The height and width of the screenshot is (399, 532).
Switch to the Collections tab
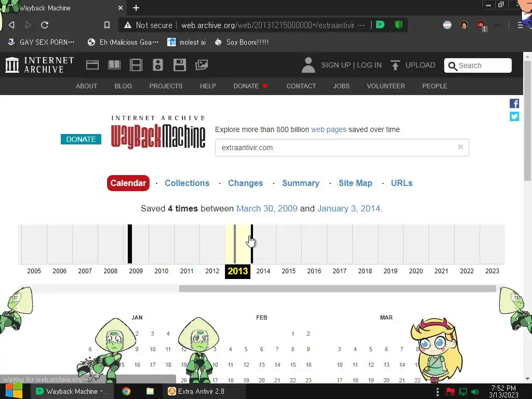pyautogui.click(x=187, y=183)
